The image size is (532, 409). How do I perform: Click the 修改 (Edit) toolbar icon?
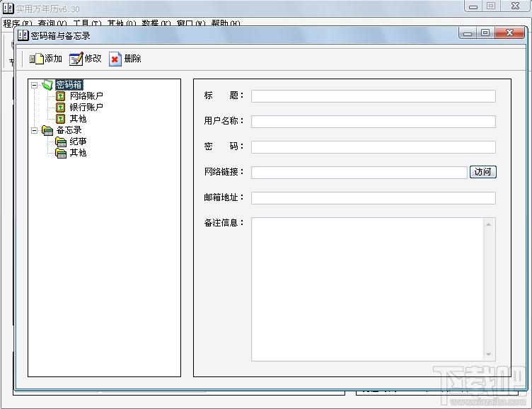[76, 59]
